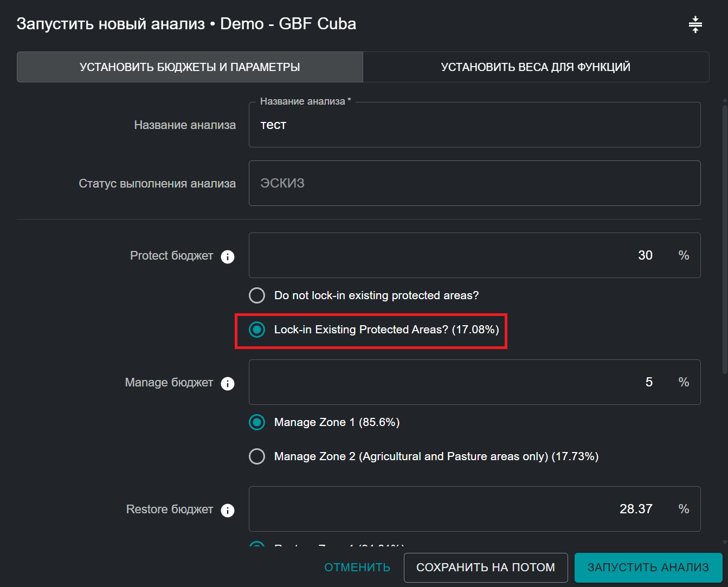Open info icon next to Protect бюджет
Screen dimensions: 728x587
pos(228,256)
